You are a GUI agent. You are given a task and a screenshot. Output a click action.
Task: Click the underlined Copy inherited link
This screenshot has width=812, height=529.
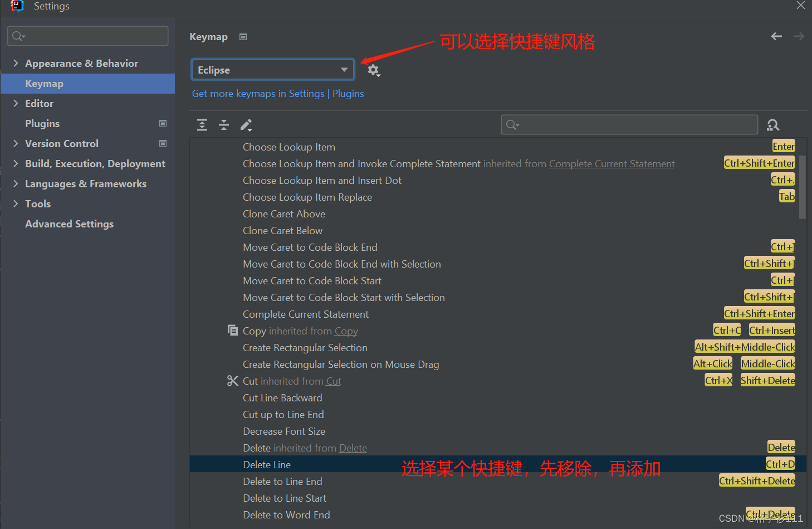346,331
